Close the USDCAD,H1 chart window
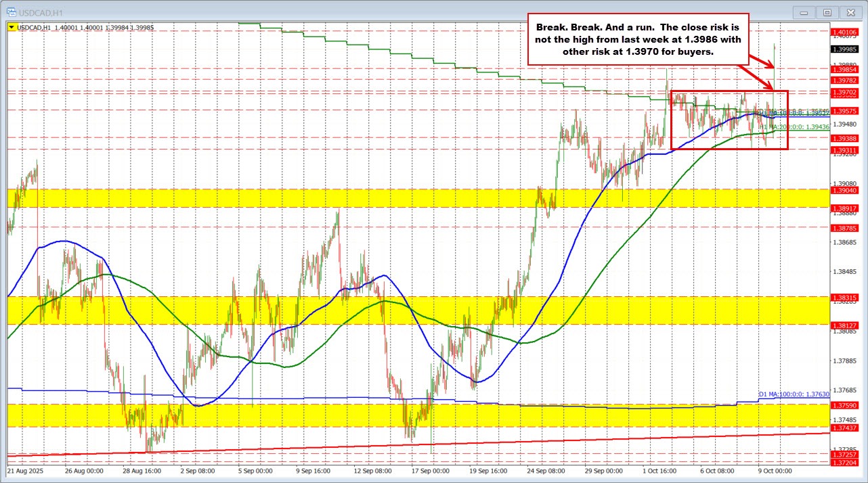Image resolution: width=868 pixels, height=483 pixels. pyautogui.click(x=849, y=12)
